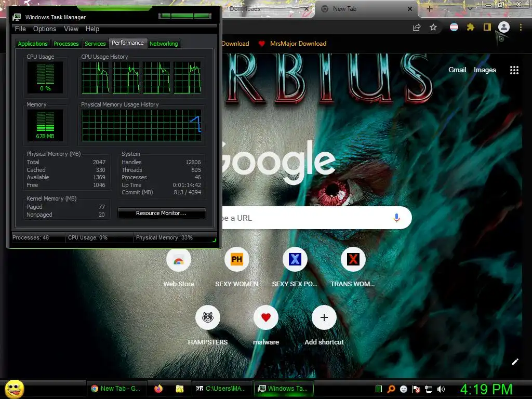This screenshot has height=399, width=532.
Task: Click the gray face tray icon
Action: click(x=403, y=389)
